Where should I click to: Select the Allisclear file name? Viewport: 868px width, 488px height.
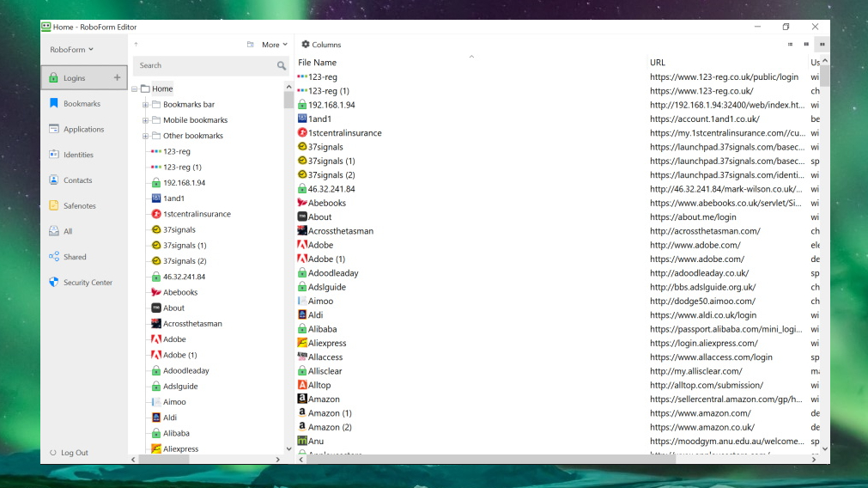(x=325, y=371)
